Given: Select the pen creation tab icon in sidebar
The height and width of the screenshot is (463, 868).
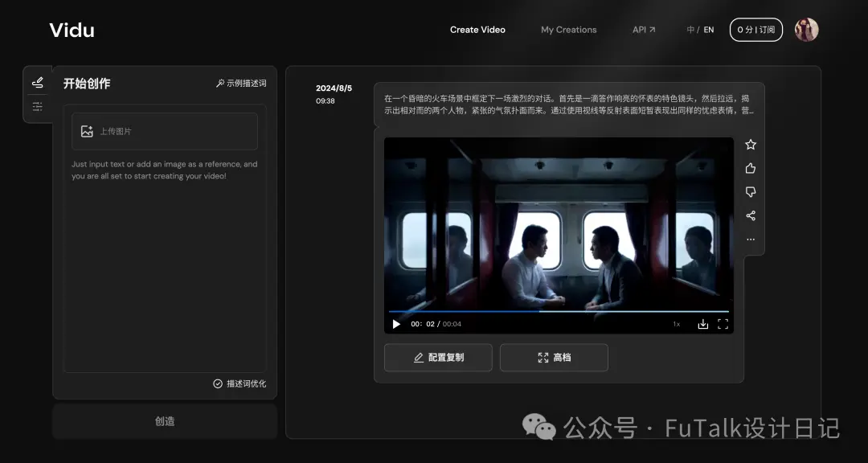Looking at the screenshot, I should click(38, 83).
